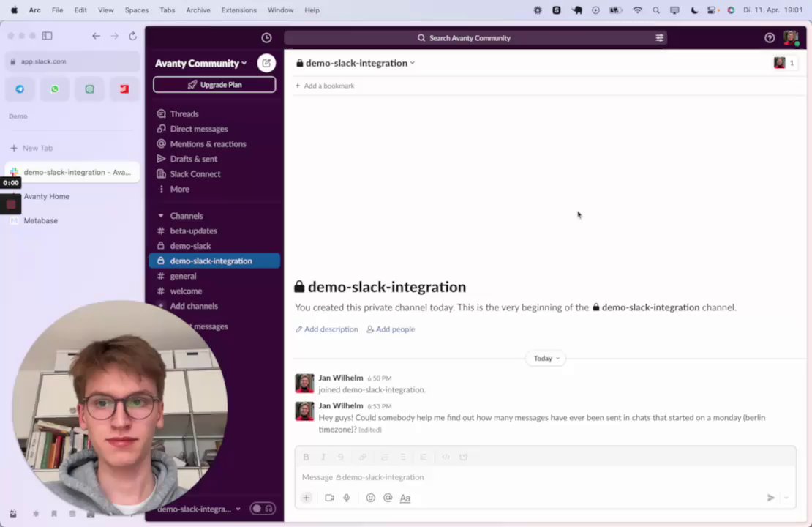Record a video clip icon

coord(329,498)
